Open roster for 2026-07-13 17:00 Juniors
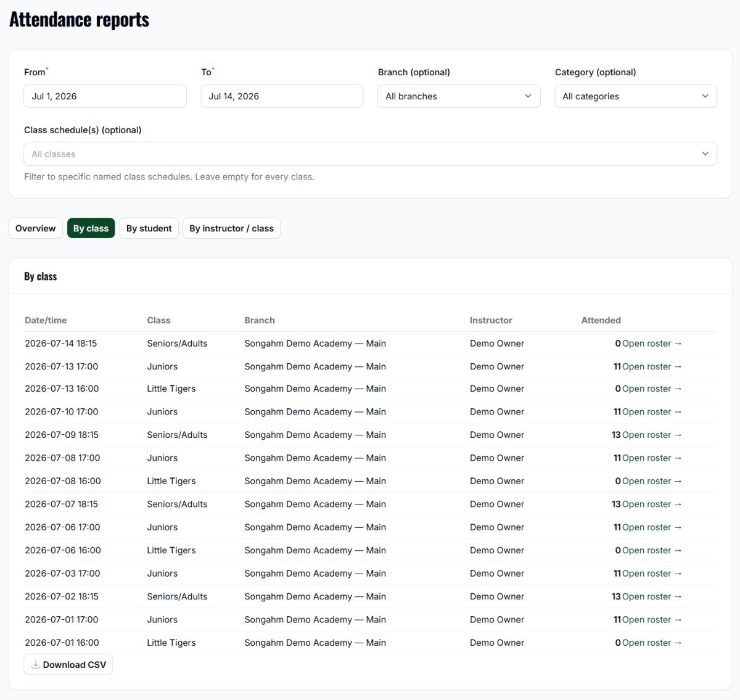 (652, 366)
